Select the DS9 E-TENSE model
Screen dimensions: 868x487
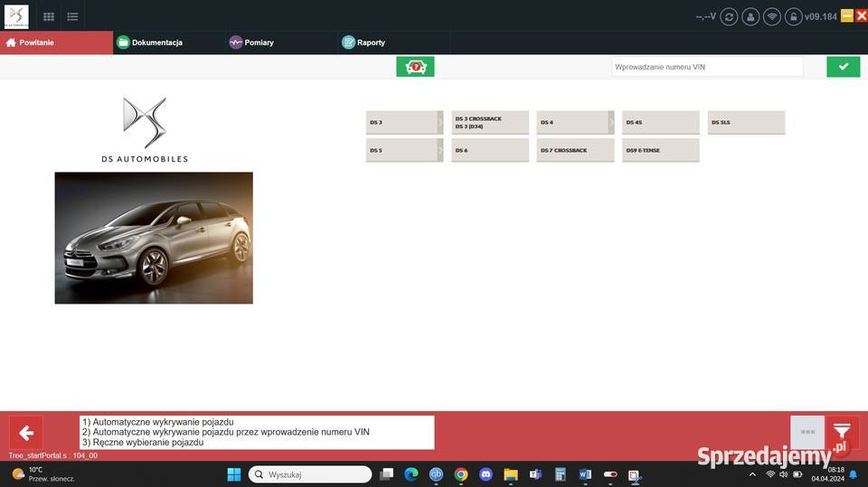(x=660, y=150)
